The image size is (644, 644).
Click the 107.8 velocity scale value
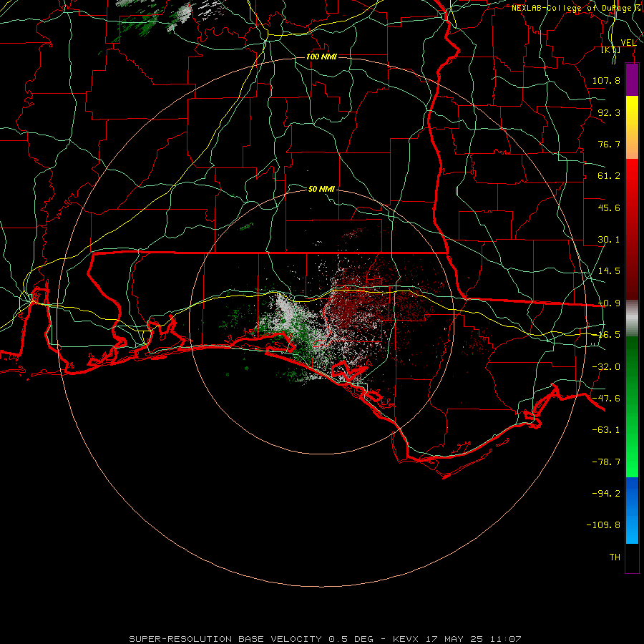coord(606,80)
